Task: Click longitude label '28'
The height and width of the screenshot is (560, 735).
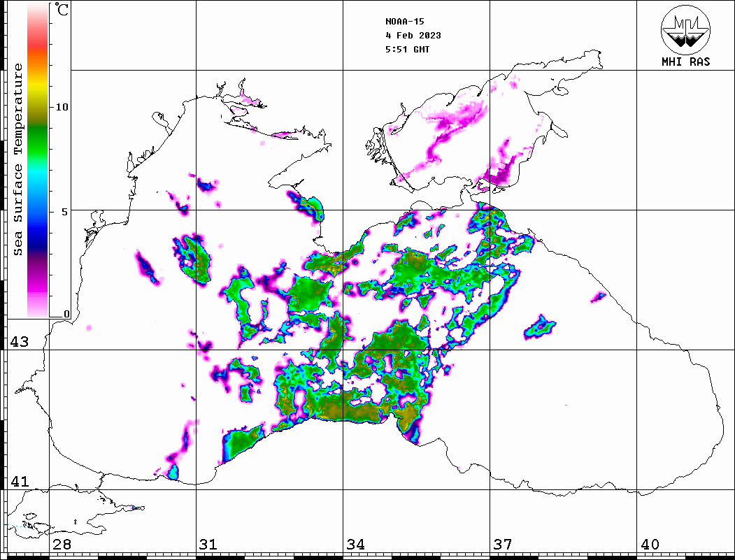Action: point(62,545)
